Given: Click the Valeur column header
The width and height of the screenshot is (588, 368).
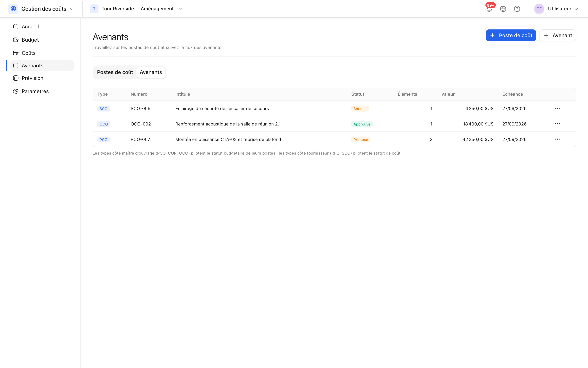Looking at the screenshot, I should click(x=448, y=94).
